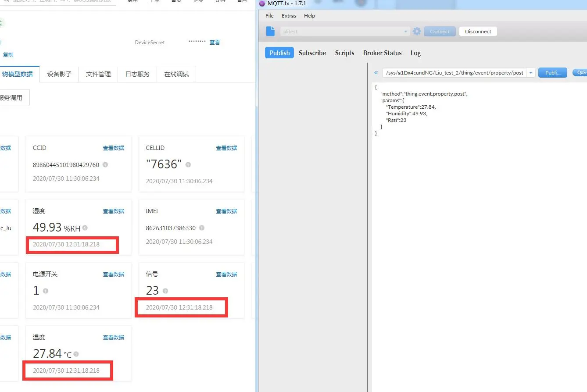Click the 湿度 timestamp 2020/07/30 12:31:18.218
Image resolution: width=587 pixels, height=392 pixels.
click(x=66, y=244)
